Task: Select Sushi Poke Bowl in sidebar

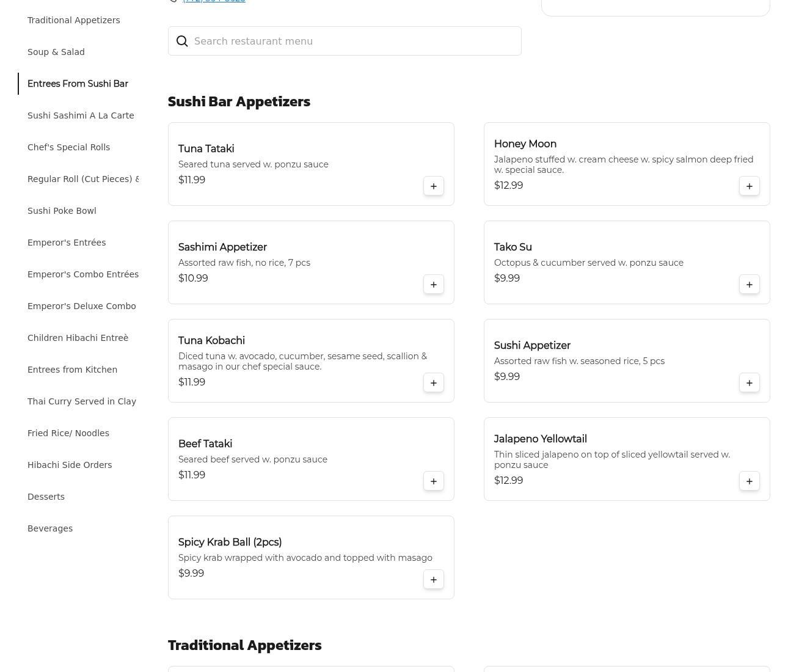Action: (62, 211)
